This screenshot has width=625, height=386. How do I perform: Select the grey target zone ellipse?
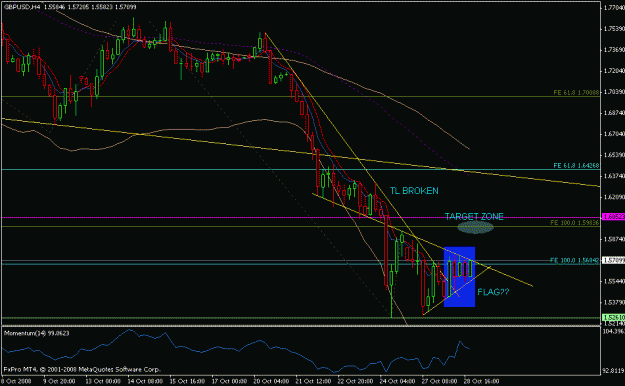pos(475,227)
